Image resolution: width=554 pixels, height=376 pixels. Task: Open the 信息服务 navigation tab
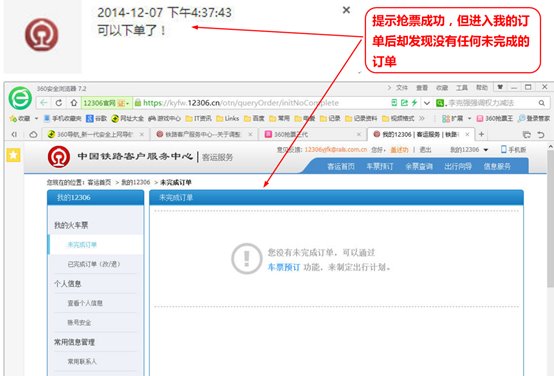pyautogui.click(x=497, y=166)
